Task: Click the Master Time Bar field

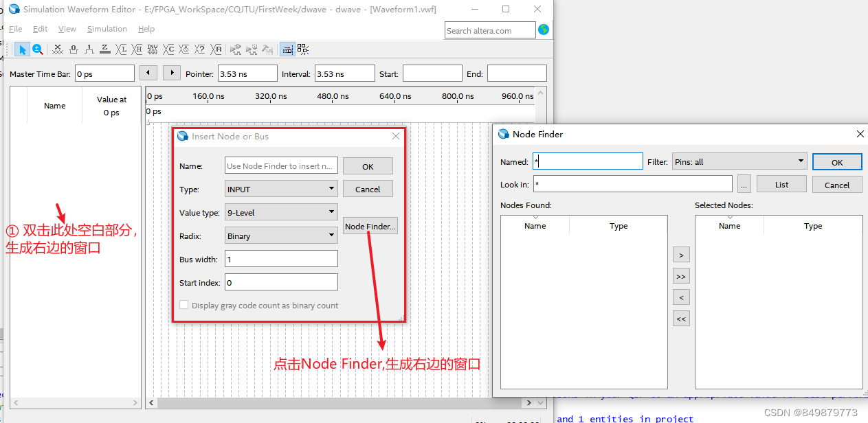Action: click(104, 73)
